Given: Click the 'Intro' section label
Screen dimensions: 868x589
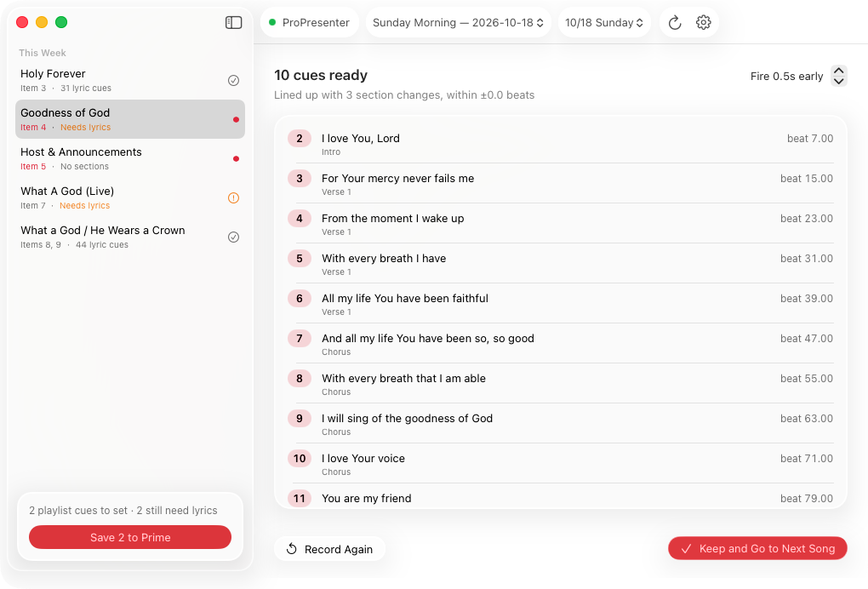Looking at the screenshot, I should point(331,152).
